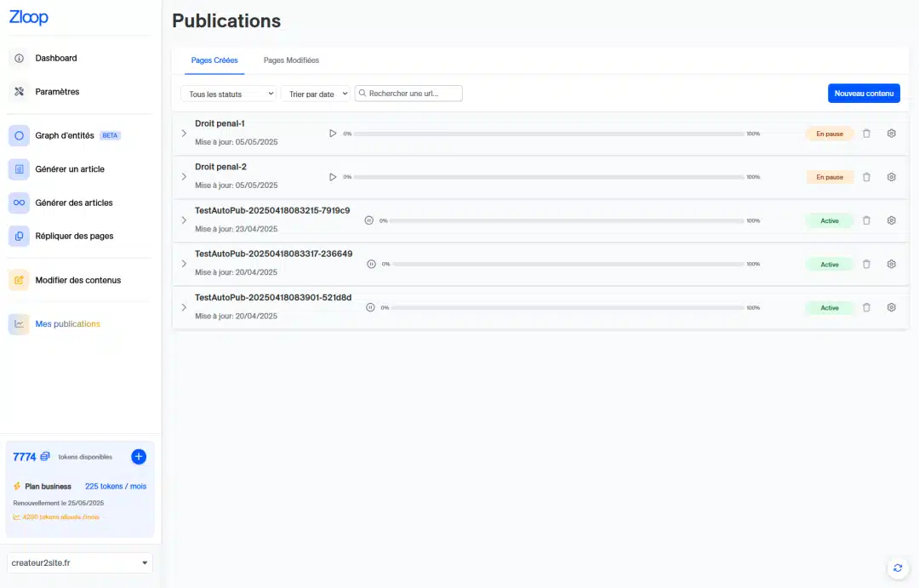919x588 pixels.
Task: Open the Trier par date dropdown
Action: pos(315,94)
